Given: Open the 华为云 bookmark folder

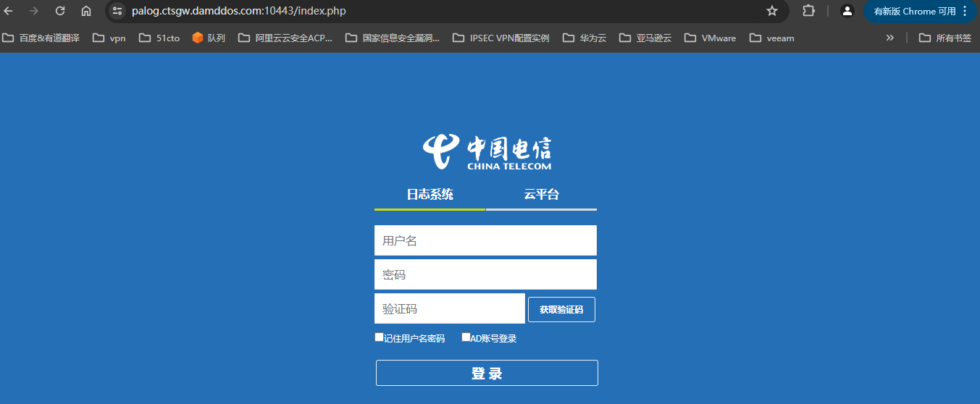Looking at the screenshot, I should [x=585, y=38].
